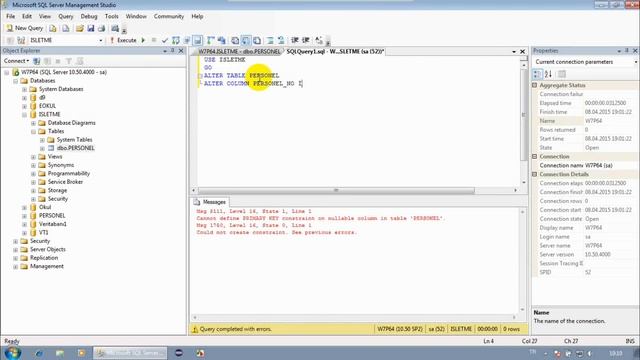Screen dimensions: 640x360
Task: Collapse the ISLETME database node
Action: 24,115
